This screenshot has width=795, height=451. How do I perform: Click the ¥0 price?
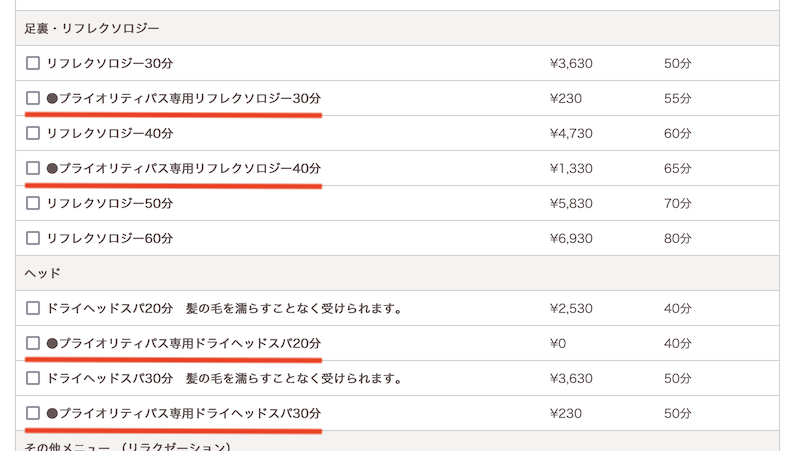pos(558,343)
